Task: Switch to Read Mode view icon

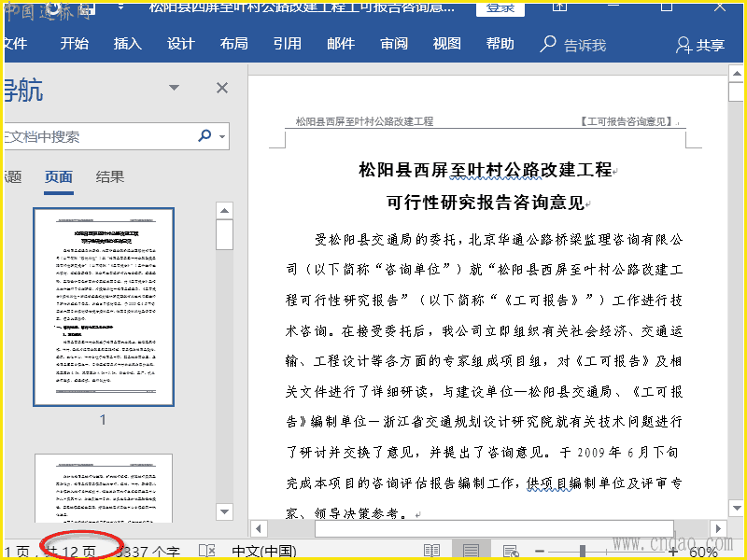Action: pos(431,551)
